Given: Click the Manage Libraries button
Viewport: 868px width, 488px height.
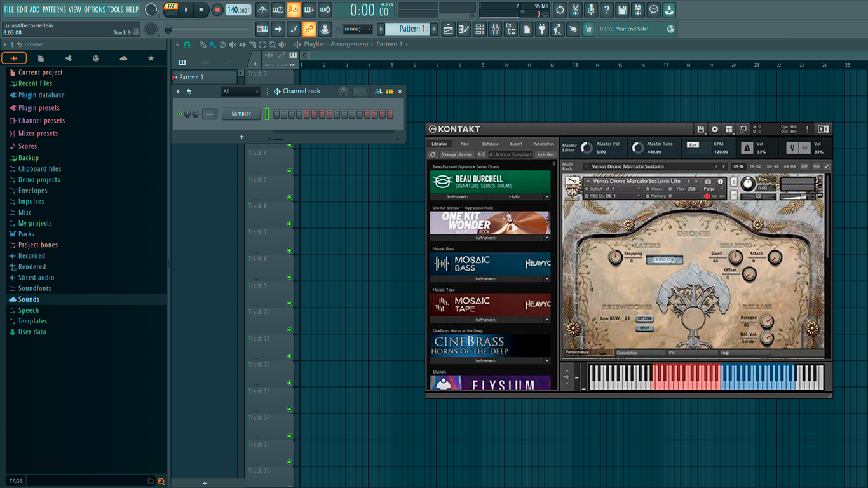Looking at the screenshot, I should pos(457,154).
